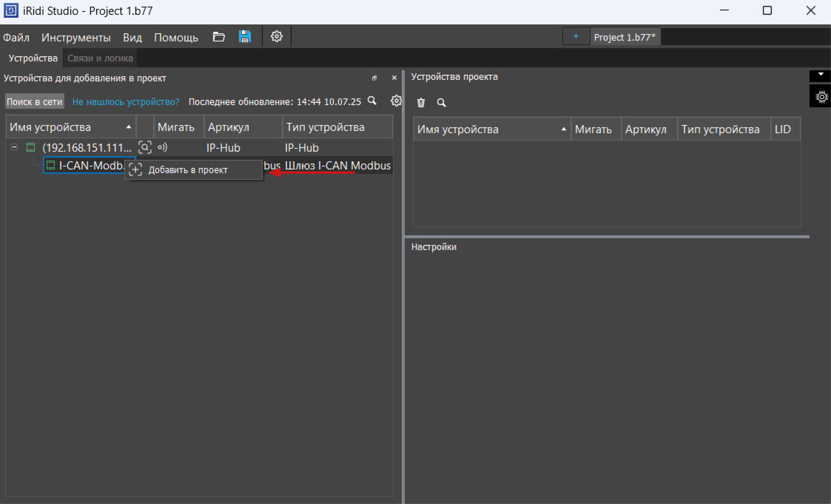
Task: Collapse the 192.168.151.111 IP-Hub tree node
Action: [14, 147]
